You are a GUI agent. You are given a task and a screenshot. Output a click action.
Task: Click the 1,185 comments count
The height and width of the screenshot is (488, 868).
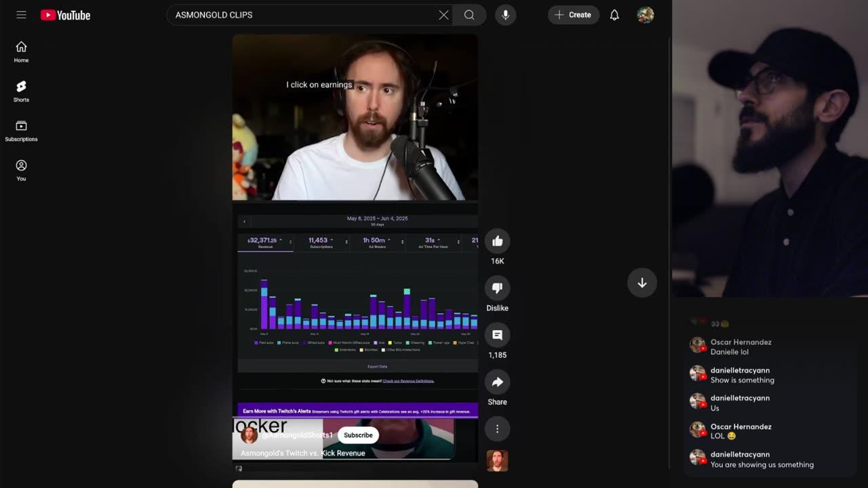(497, 355)
